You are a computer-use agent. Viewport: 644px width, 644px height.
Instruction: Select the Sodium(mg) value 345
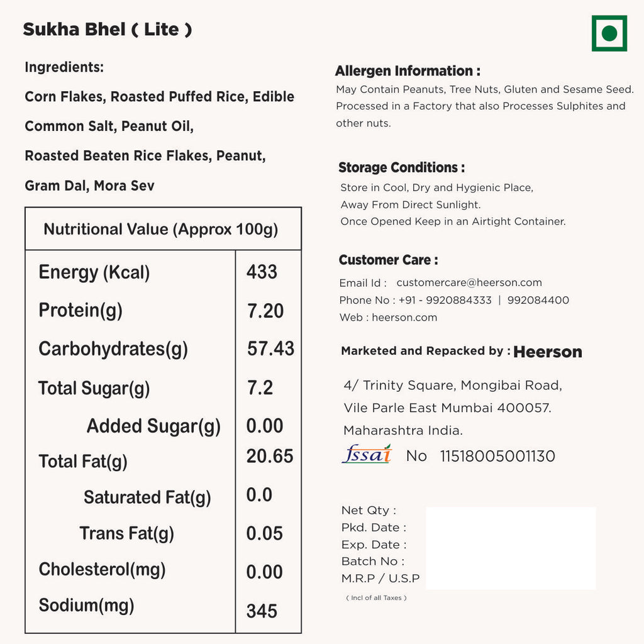click(x=262, y=611)
